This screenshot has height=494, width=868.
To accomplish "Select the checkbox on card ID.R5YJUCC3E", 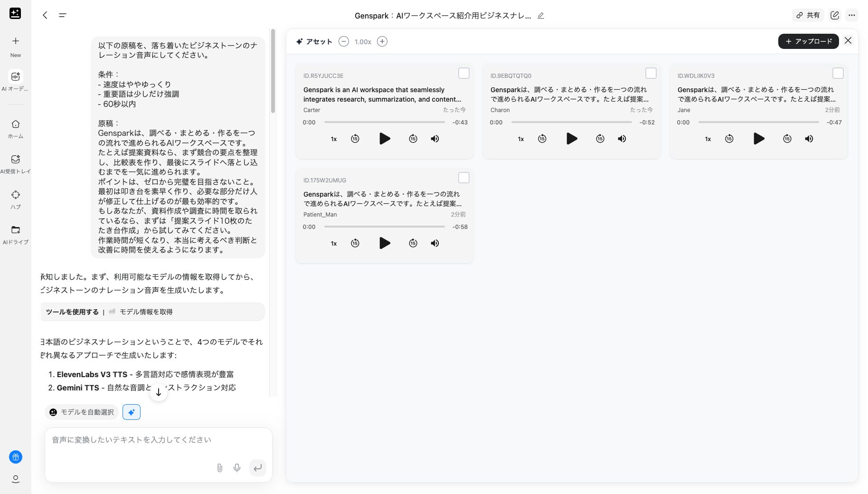I will pos(463,73).
